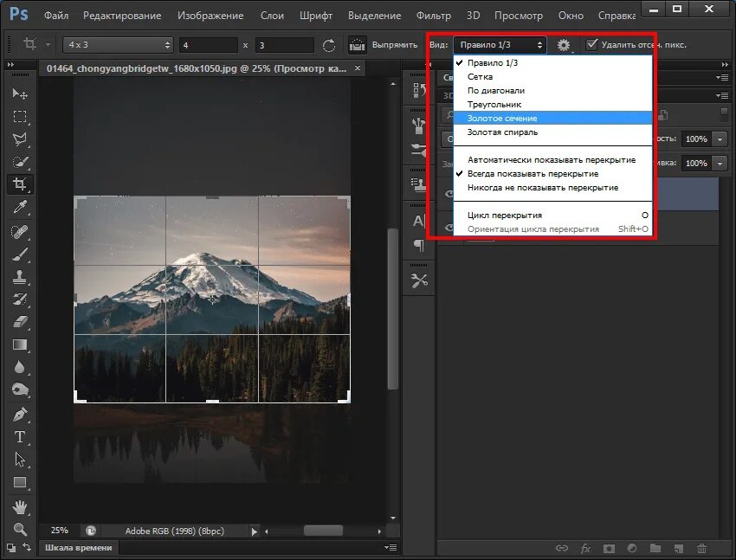Open the 'Шкала времени' timeline tab

pos(79,547)
